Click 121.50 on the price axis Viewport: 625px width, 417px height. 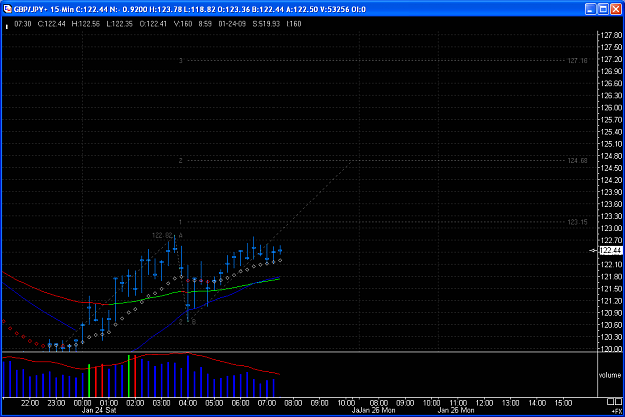coord(611,289)
